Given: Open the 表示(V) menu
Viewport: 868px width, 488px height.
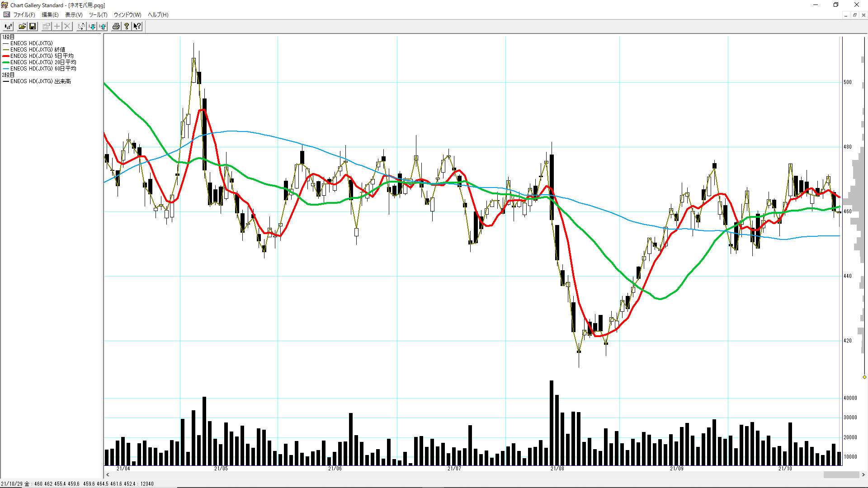Looking at the screenshot, I should pyautogui.click(x=74, y=15).
